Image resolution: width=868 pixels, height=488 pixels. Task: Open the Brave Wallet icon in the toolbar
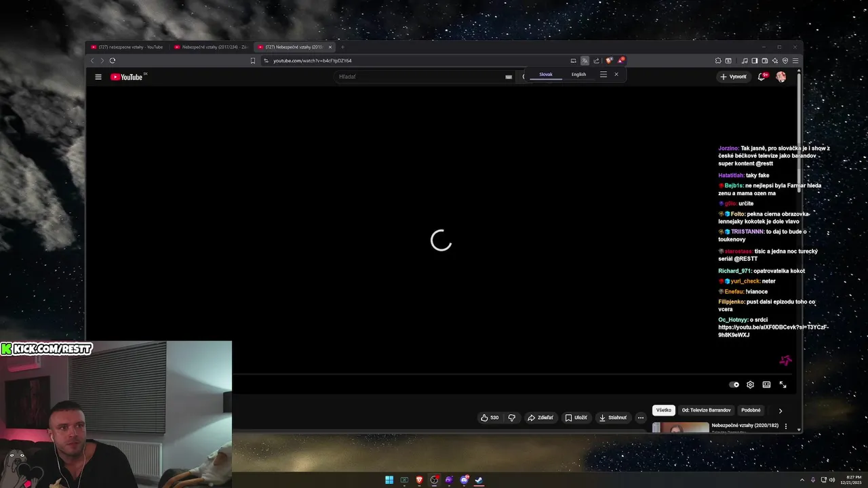coord(765,60)
